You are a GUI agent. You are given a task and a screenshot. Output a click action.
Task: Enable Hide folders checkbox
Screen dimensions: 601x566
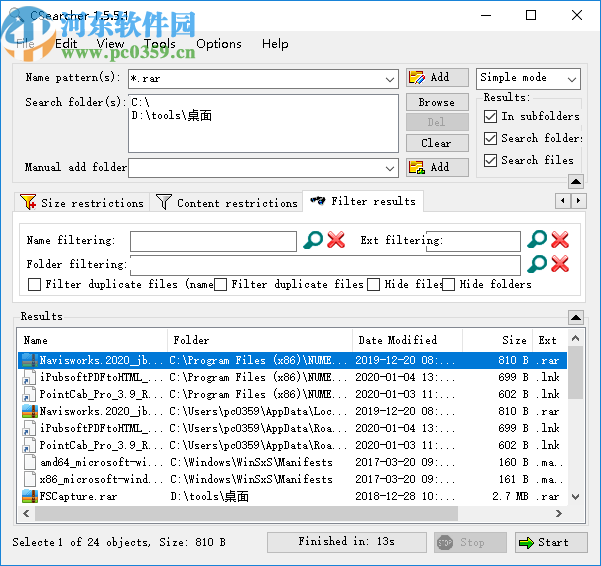point(448,284)
